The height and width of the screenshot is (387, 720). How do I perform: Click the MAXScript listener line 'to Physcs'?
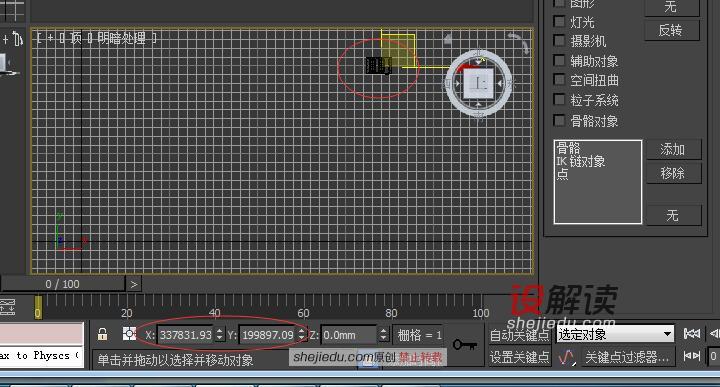pos(41,355)
